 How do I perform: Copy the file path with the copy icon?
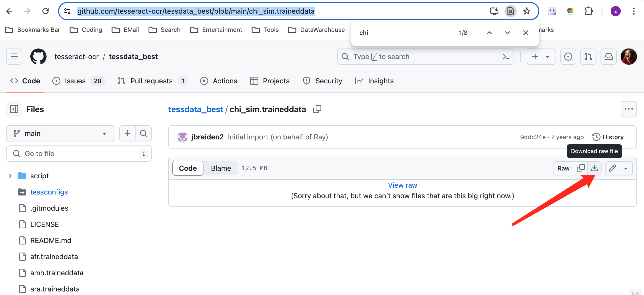317,109
